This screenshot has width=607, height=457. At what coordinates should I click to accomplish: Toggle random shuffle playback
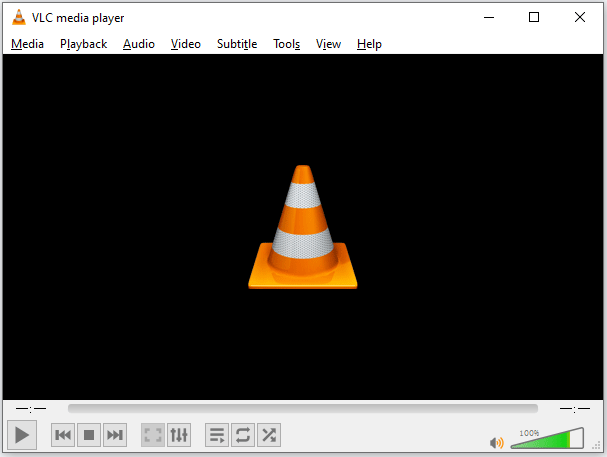269,435
